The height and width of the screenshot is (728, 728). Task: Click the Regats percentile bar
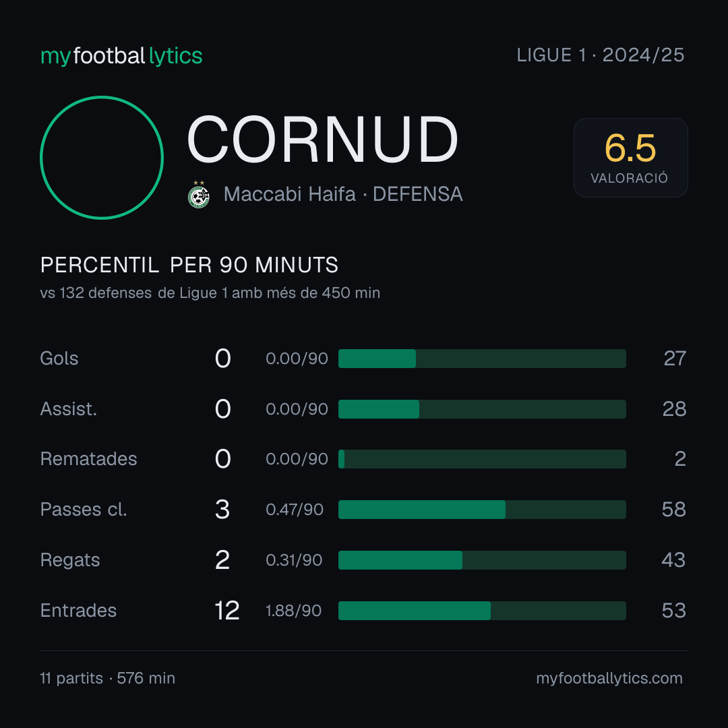pos(482,560)
